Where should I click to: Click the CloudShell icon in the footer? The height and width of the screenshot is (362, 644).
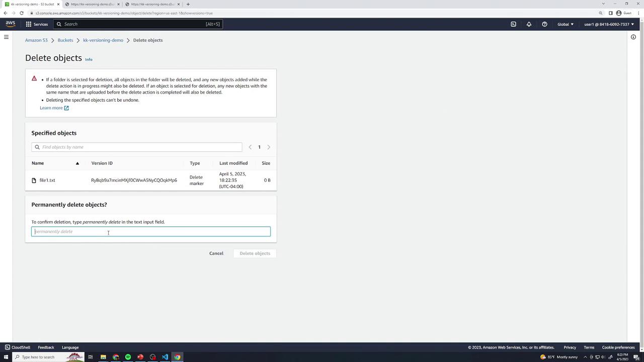coord(7,347)
